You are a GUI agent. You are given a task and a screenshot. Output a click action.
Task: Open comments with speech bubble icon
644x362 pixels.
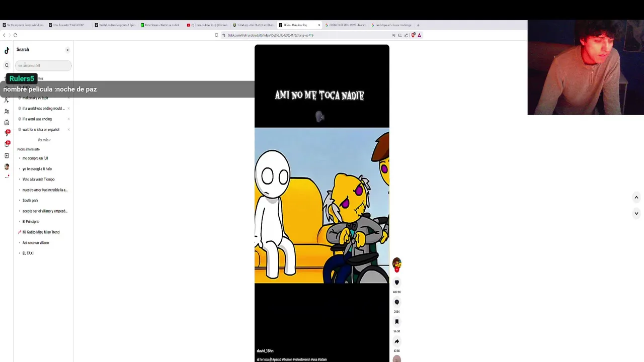pos(396,302)
